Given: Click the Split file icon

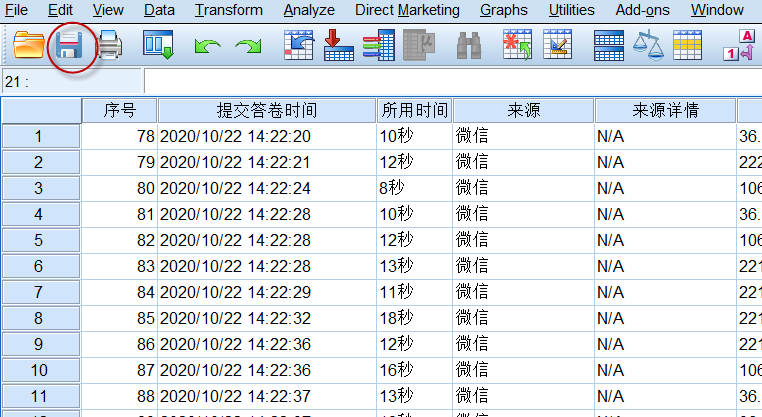Looking at the screenshot, I should coord(609,45).
